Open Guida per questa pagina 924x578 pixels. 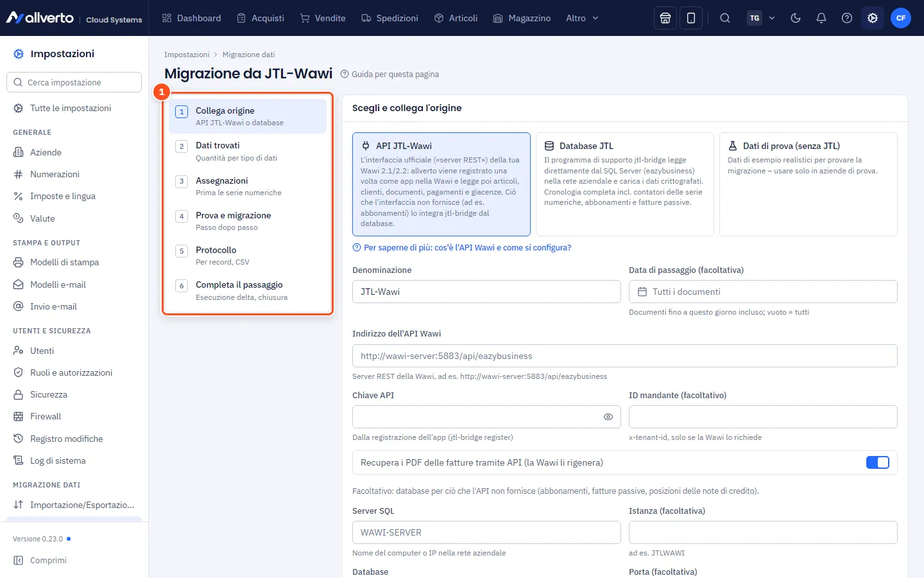(x=389, y=74)
